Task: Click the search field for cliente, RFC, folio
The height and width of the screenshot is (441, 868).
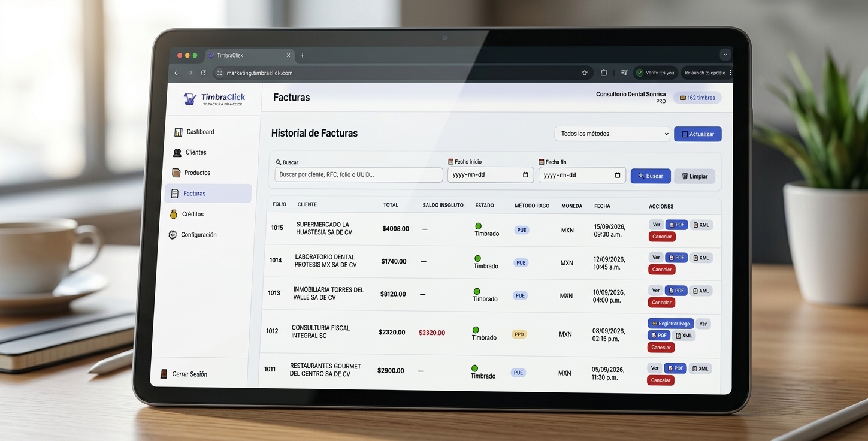Action: tap(359, 174)
